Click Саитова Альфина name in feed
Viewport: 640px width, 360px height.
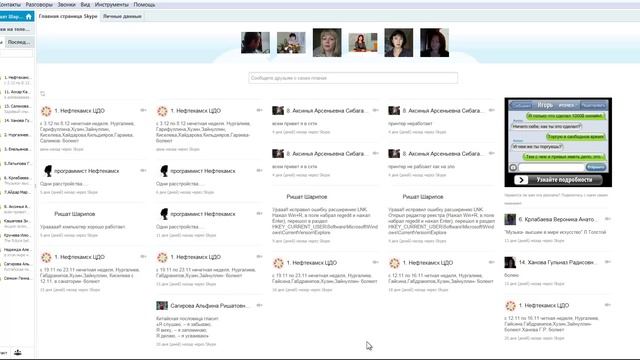click(x=209, y=305)
